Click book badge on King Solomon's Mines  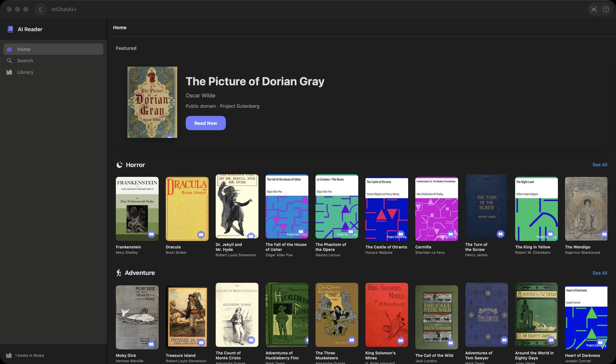tap(401, 341)
